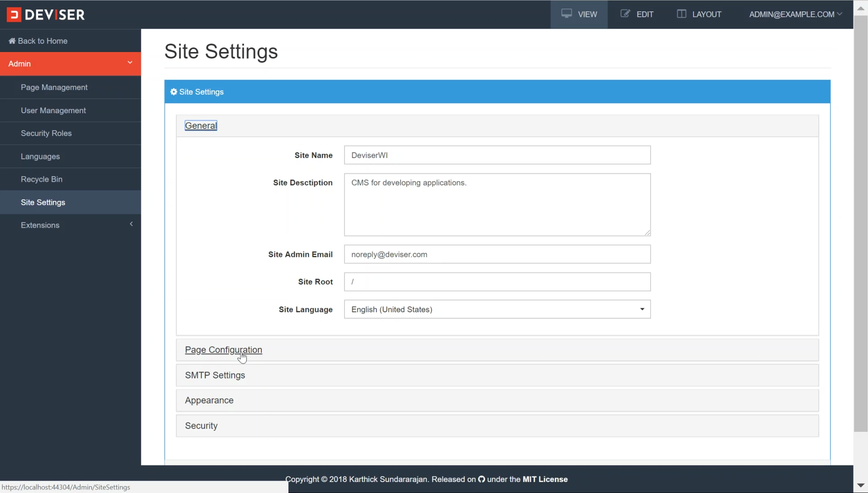Open Page Management in sidebar
Screen dimensions: 868x493
tap(54, 87)
